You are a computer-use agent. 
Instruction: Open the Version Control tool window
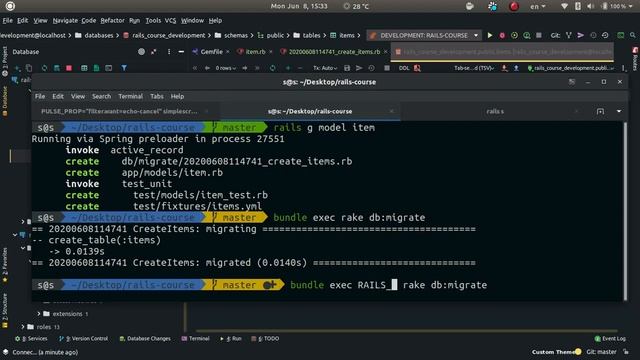tap(84, 339)
